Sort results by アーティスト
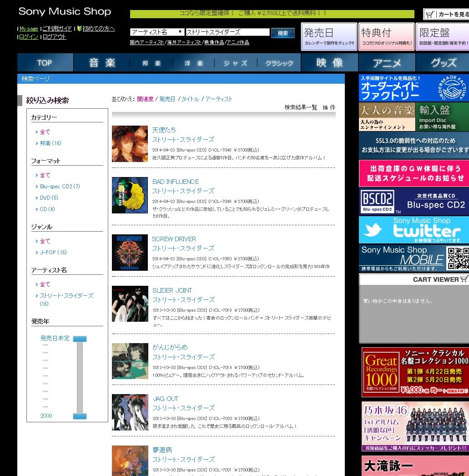 coord(219,99)
